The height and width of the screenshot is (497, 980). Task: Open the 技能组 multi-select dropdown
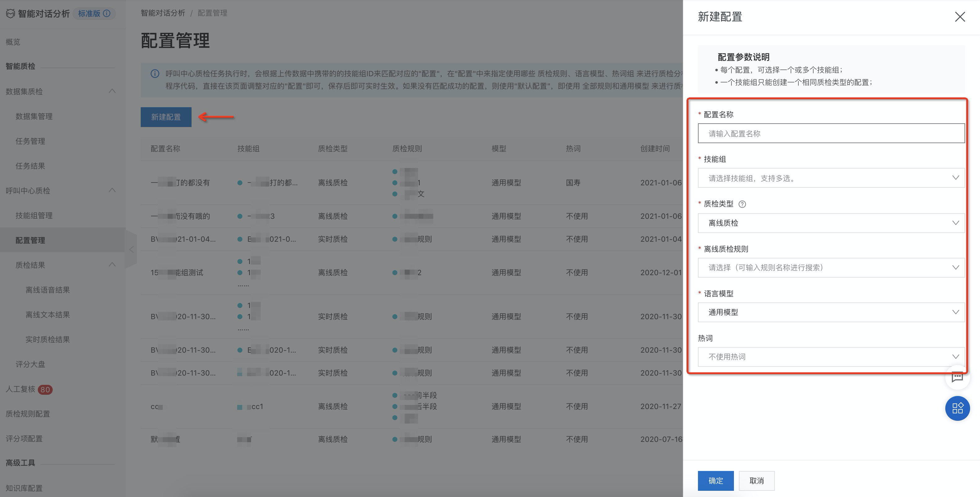831,178
